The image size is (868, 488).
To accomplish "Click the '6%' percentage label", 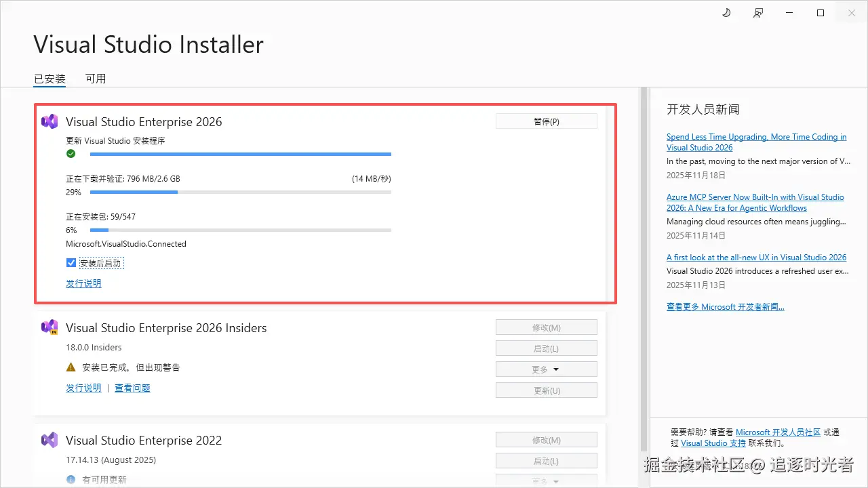I will tap(71, 230).
